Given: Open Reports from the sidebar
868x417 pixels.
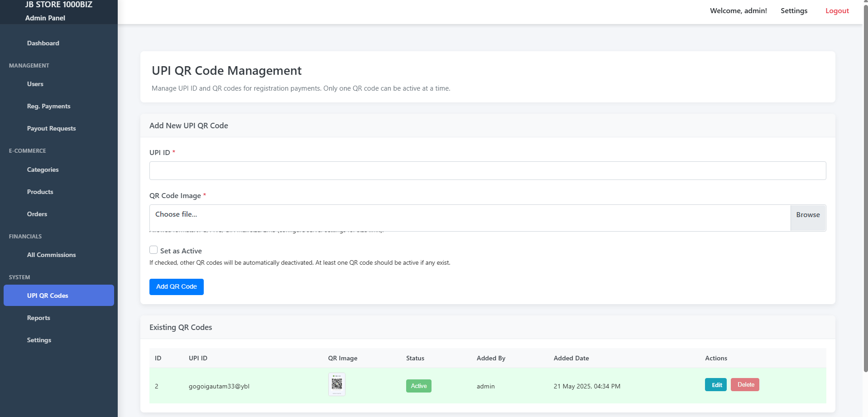Looking at the screenshot, I should tap(38, 318).
